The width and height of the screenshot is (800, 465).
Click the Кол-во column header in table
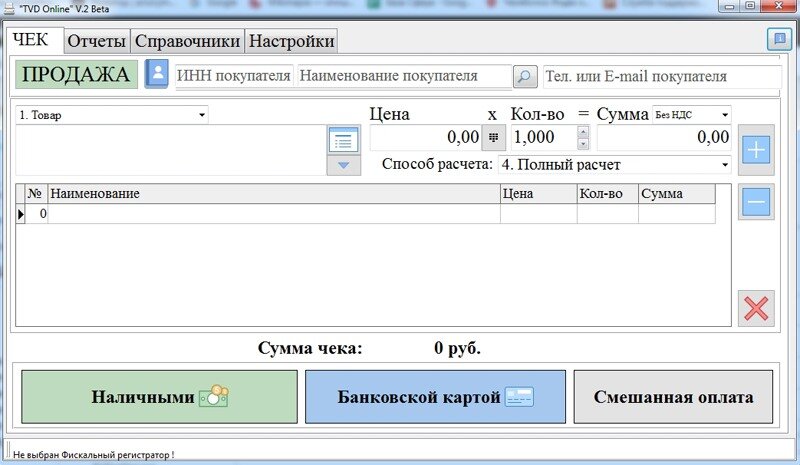click(608, 194)
